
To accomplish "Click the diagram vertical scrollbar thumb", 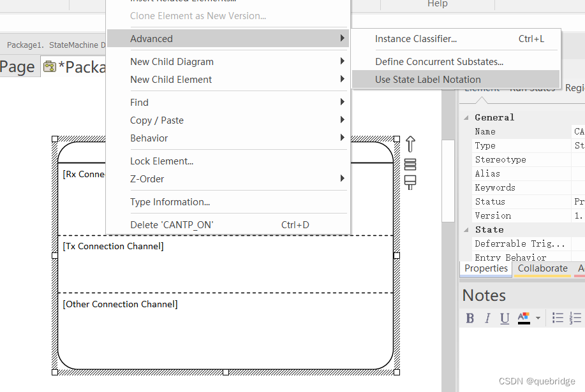I will 448,181.
